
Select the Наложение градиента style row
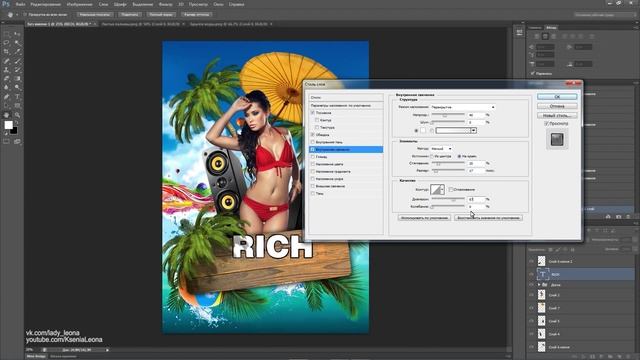pos(346,171)
